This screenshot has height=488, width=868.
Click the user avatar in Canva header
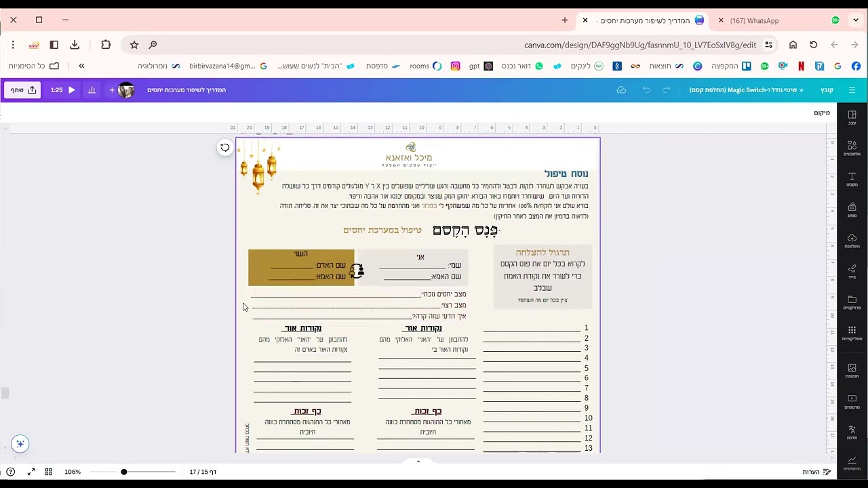(x=126, y=89)
